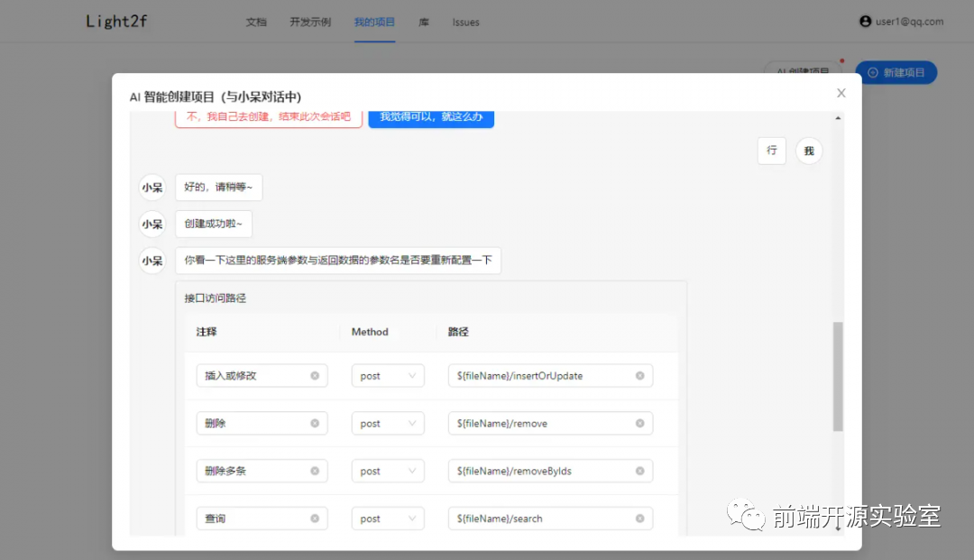
Task: Switch to the 文档 navigation item
Action: tap(256, 22)
